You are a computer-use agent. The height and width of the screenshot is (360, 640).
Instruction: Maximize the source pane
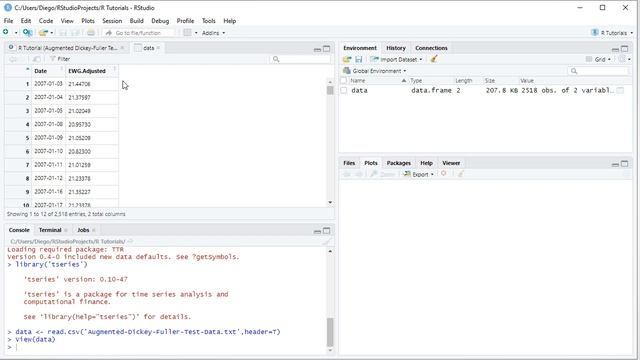click(x=327, y=49)
